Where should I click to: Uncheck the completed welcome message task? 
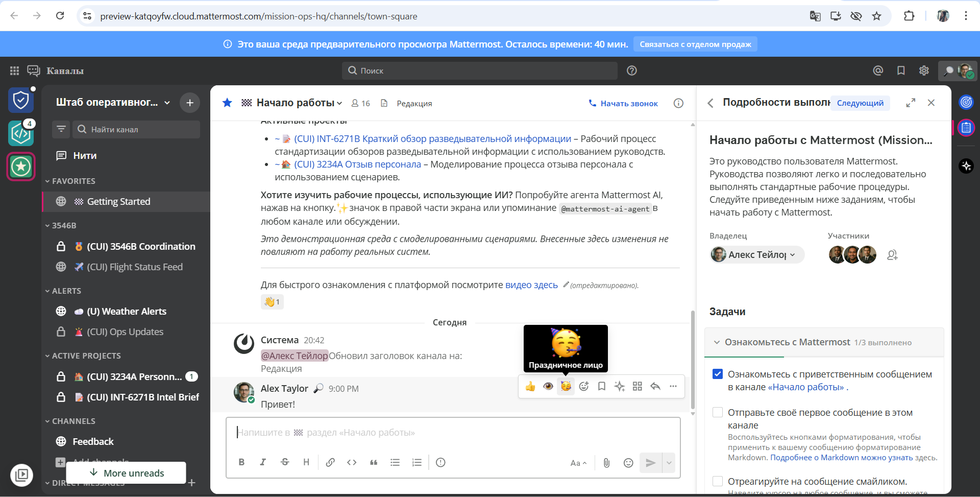pos(718,374)
